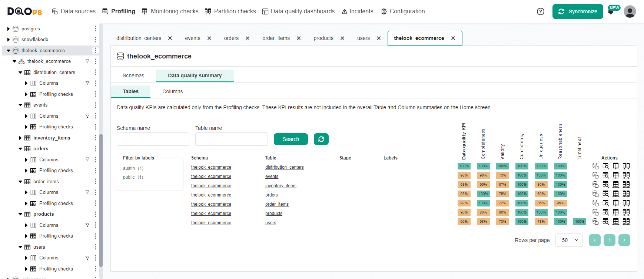The image size is (644, 279).
Task: Open the help question mark icon
Action: point(541,11)
